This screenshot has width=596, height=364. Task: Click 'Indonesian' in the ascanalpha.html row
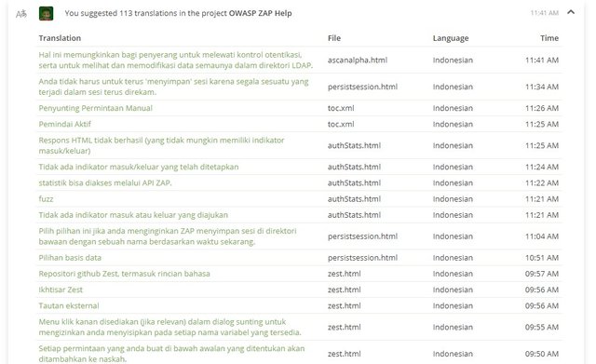[453, 60]
